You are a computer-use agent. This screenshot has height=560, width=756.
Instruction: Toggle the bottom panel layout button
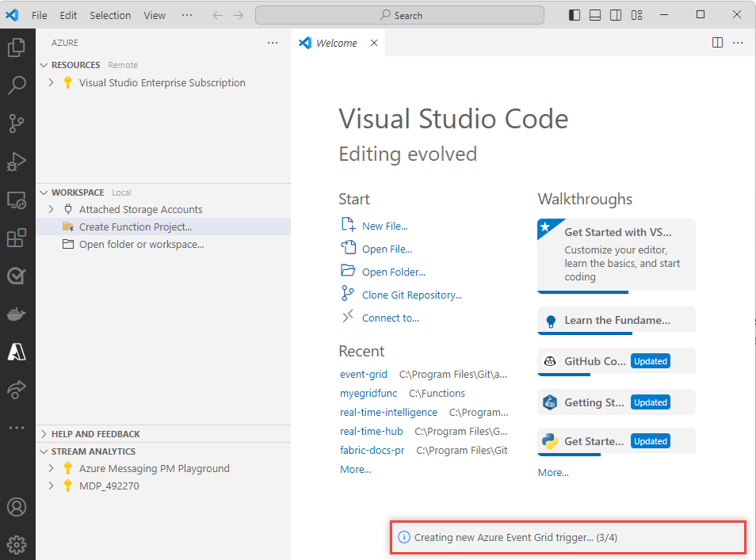pos(595,15)
